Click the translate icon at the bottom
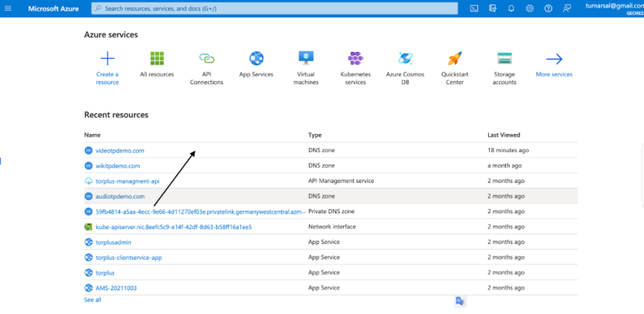The image size is (644, 314). point(460,301)
